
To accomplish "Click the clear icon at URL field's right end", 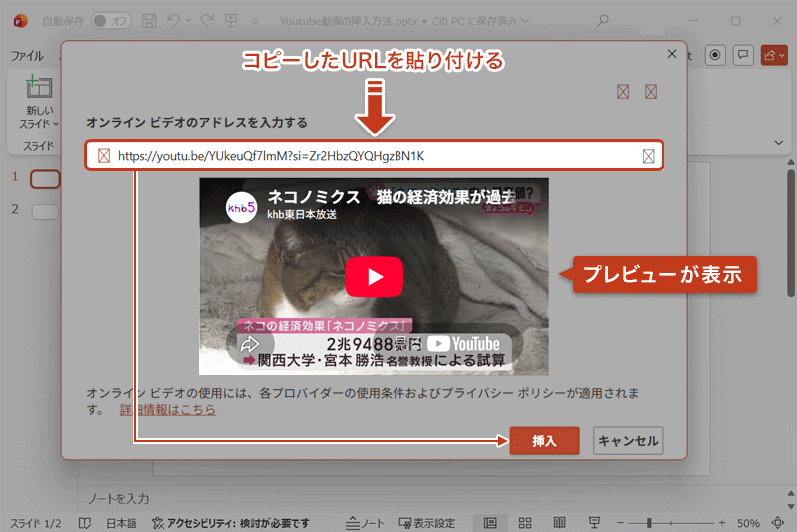I will tap(649, 156).
